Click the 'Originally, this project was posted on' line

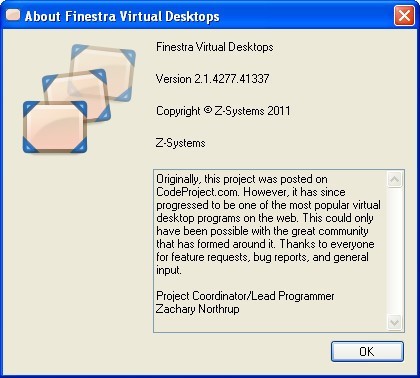tap(242, 179)
